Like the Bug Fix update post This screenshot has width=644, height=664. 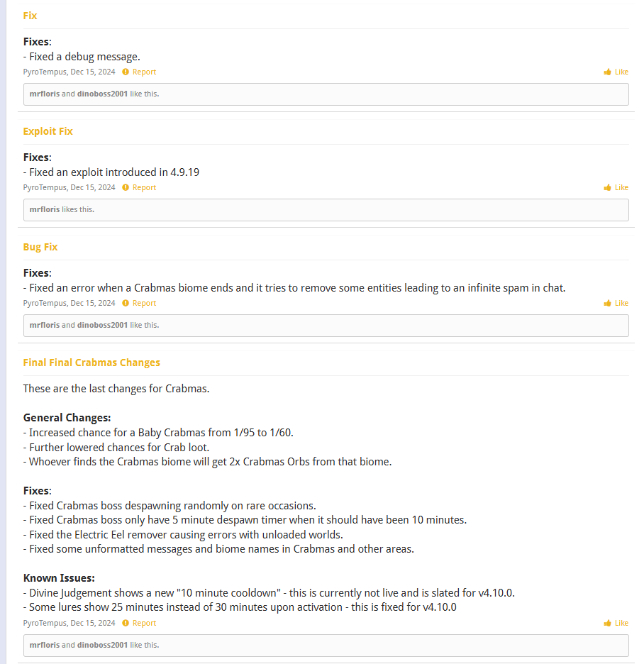616,303
